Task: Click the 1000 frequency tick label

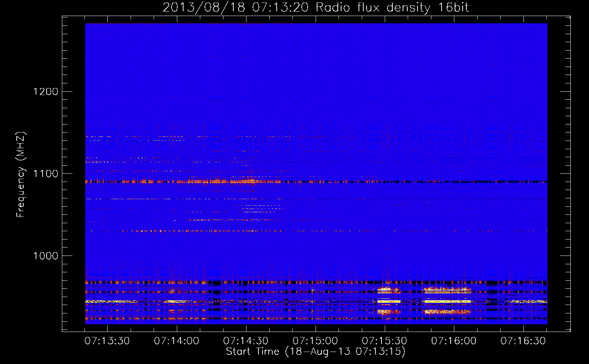Action: point(46,256)
